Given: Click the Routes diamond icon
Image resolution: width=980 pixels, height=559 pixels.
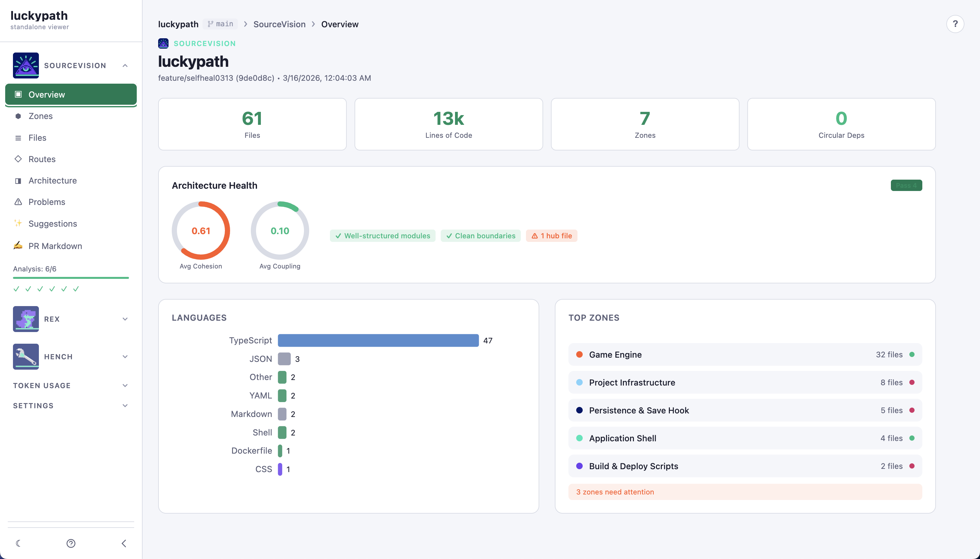Looking at the screenshot, I should coord(18,159).
